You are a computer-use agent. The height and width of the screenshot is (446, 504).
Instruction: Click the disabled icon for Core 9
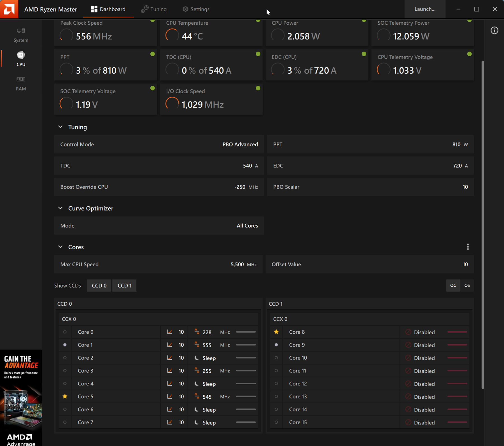pos(408,345)
